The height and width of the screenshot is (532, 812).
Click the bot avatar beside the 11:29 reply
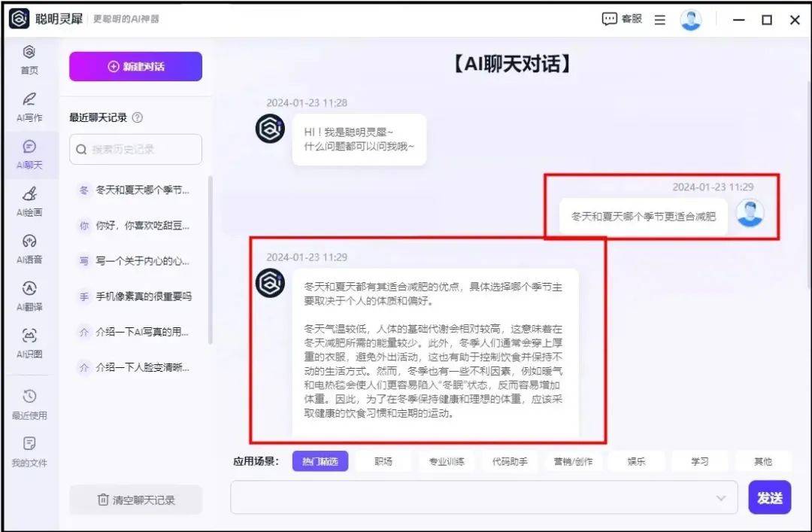(270, 283)
